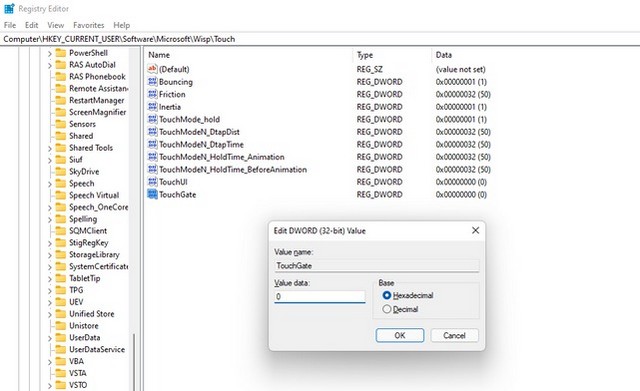Viewport: 640px width, 391px height.
Task: Click the registry path address bar
Action: click(x=320, y=39)
